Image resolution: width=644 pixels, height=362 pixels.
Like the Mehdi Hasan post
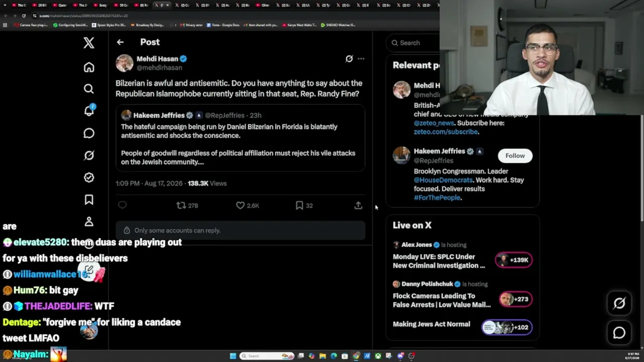248,205
